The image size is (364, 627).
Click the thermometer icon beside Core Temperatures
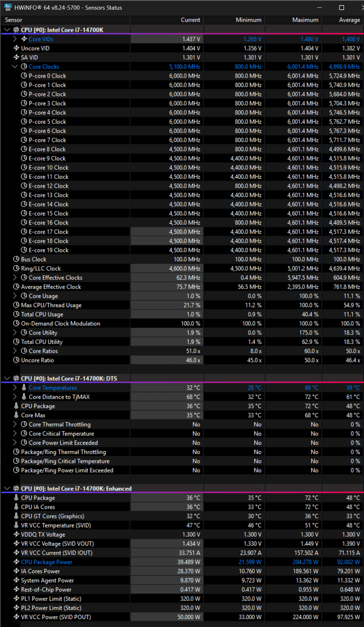click(x=24, y=388)
